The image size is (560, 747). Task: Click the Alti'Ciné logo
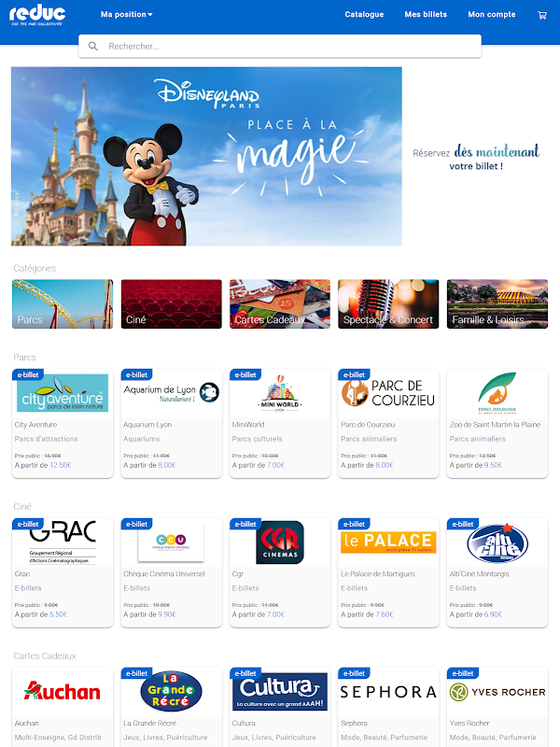pyautogui.click(x=497, y=543)
